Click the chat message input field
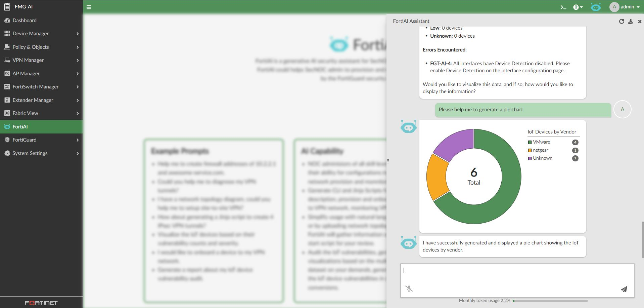The height and width of the screenshot is (308, 644). click(x=517, y=276)
